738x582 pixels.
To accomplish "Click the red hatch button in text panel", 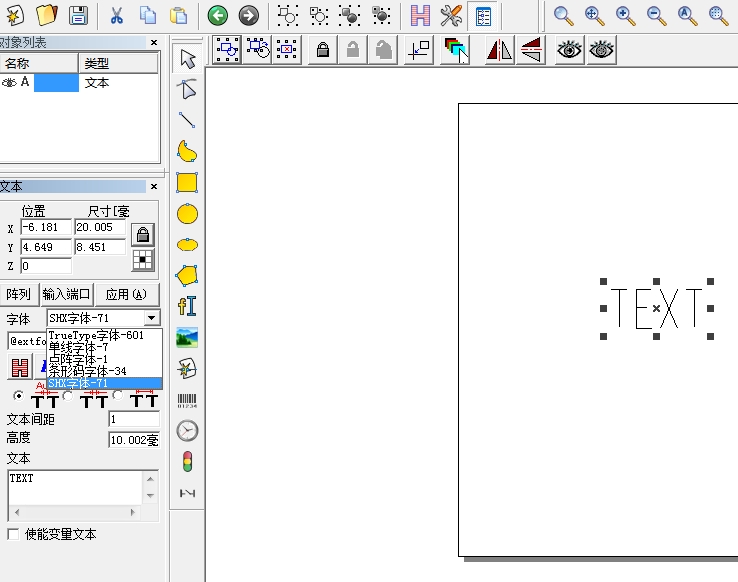I will point(20,367).
